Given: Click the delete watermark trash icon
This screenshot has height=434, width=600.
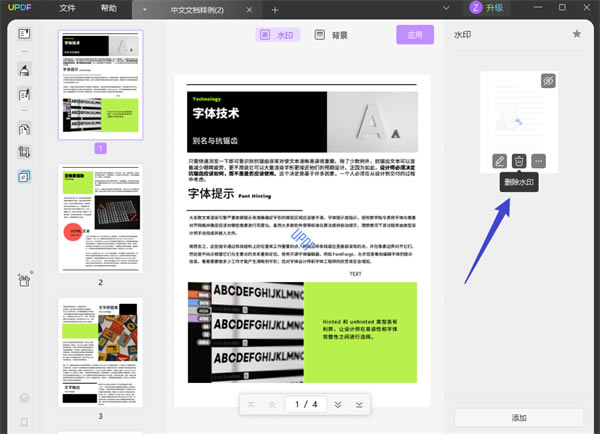Looking at the screenshot, I should point(518,161).
